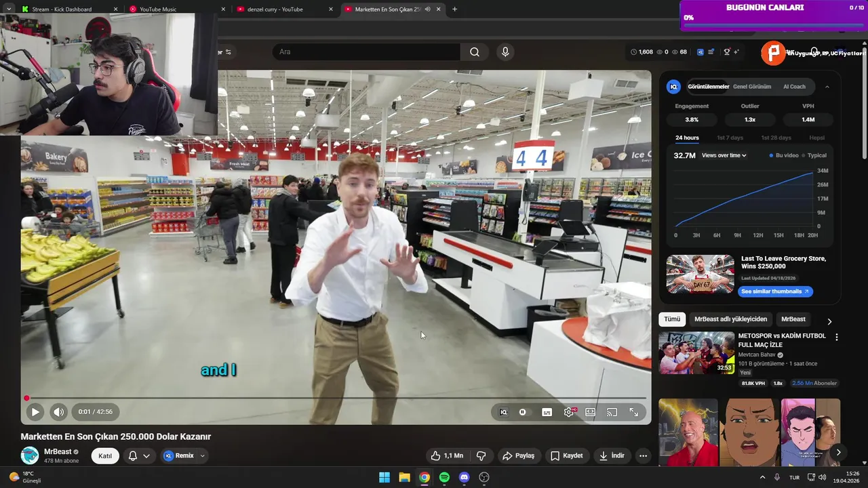The width and height of the screenshot is (868, 488).
Task: Toggle subtitles with the captions icon
Action: pos(547,412)
